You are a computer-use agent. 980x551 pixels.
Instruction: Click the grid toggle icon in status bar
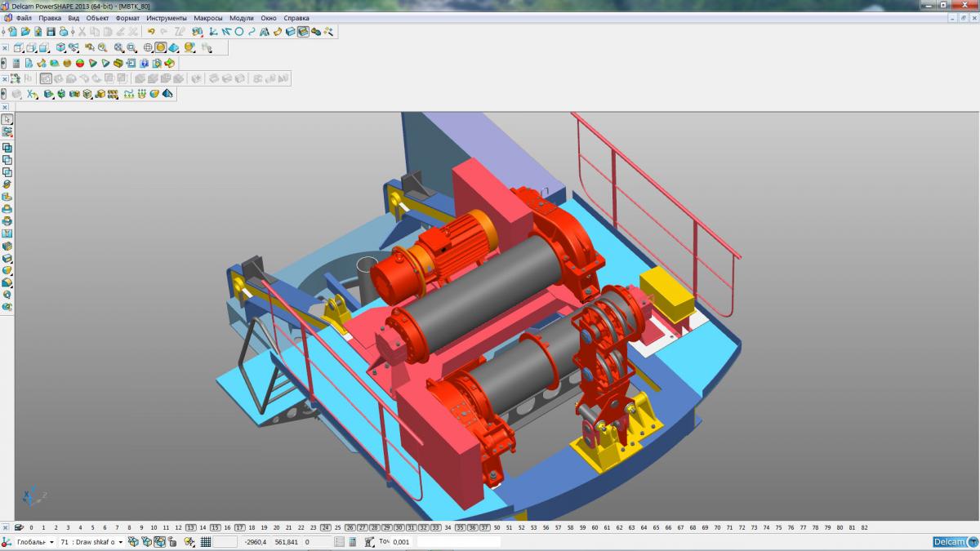[205, 541]
